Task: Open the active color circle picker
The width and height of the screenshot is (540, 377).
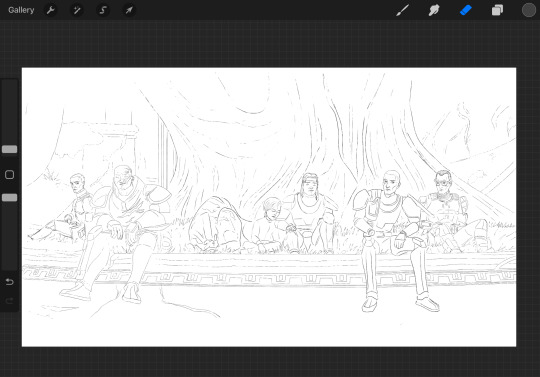Action: coord(529,10)
